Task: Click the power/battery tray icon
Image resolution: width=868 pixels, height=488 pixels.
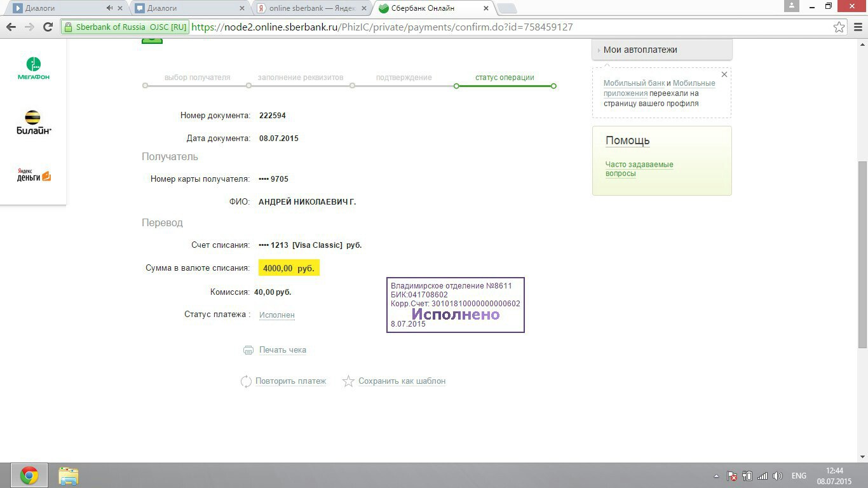Action: [x=747, y=476]
